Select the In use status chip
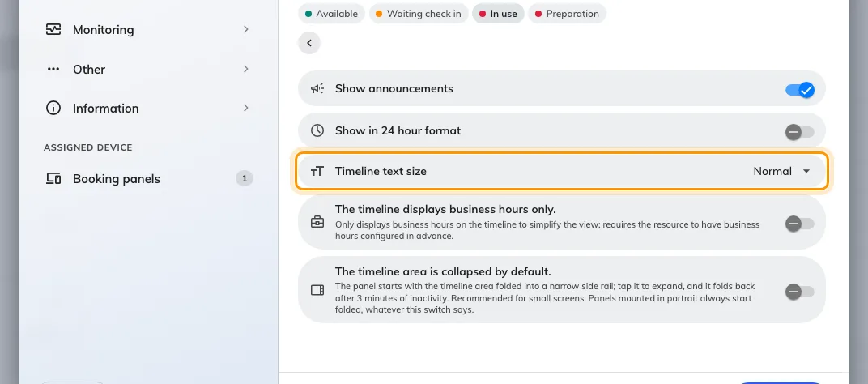 point(498,14)
